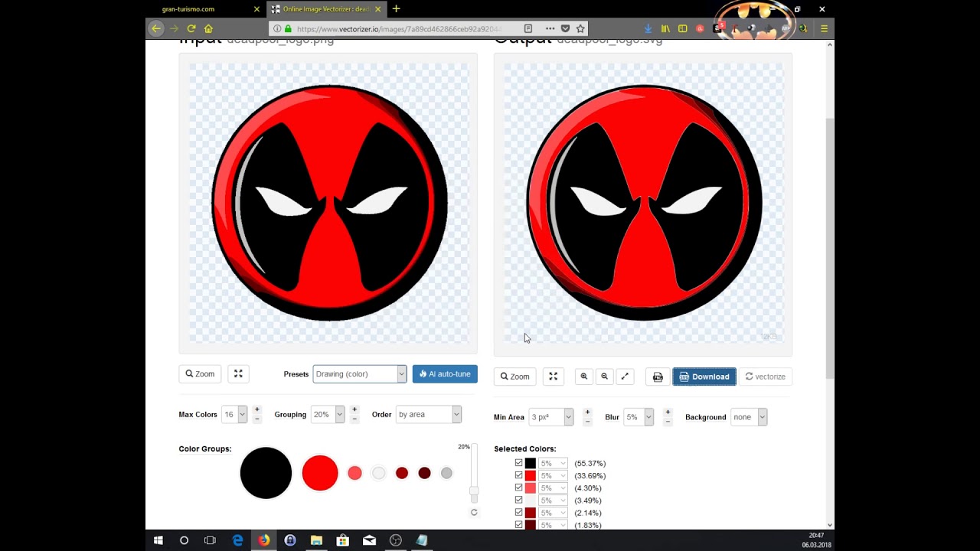The width and height of the screenshot is (980, 551).
Task: Open the Firefox library icon
Action: [665, 28]
